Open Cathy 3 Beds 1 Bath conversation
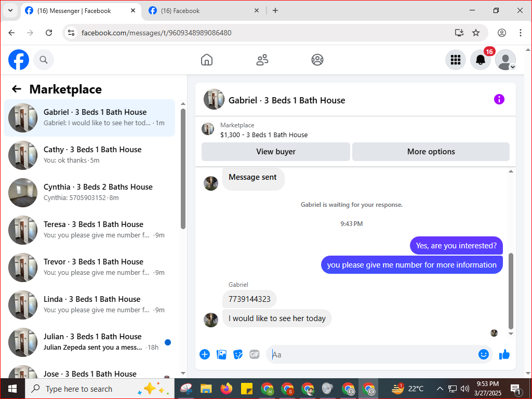The height and width of the screenshot is (399, 532). coord(89,155)
